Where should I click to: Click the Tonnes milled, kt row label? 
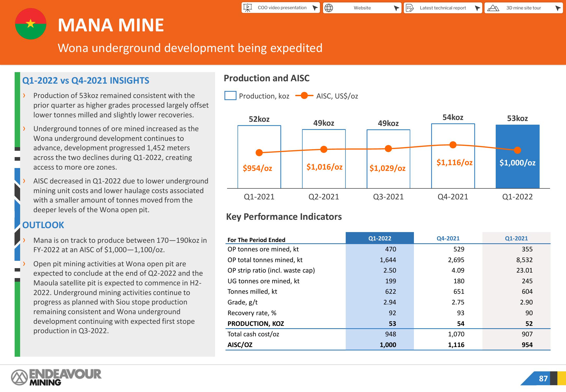252,292
